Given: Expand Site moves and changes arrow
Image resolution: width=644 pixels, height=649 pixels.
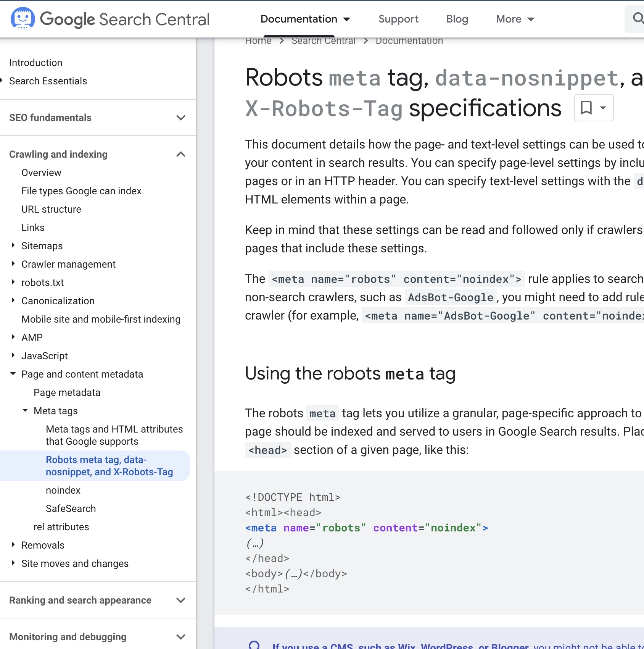Looking at the screenshot, I should 13,563.
